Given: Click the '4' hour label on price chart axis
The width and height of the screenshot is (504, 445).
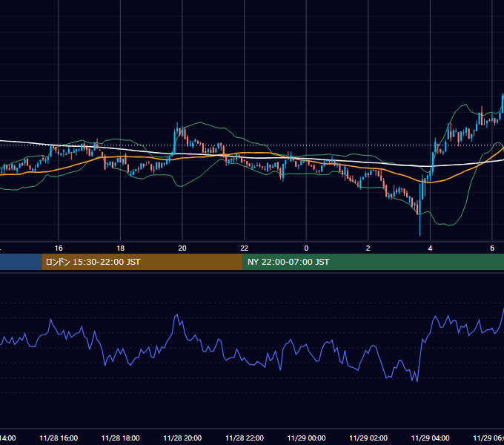Looking at the screenshot, I should (x=430, y=248).
